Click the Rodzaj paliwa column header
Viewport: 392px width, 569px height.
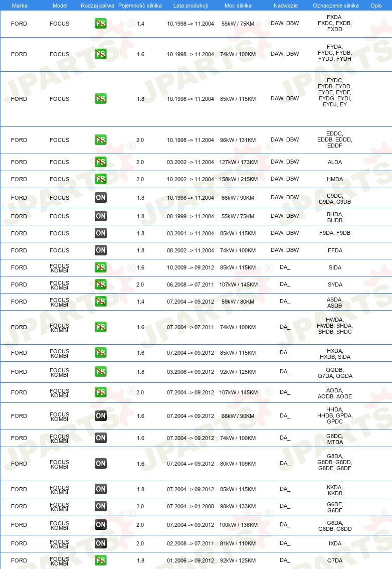click(97, 6)
